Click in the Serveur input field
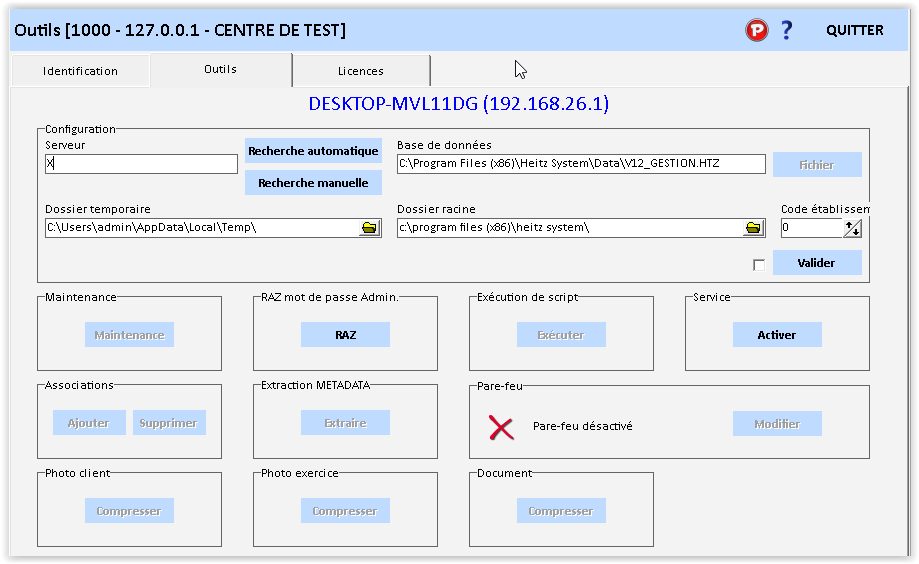The height and width of the screenshot is (564, 919). pos(141,164)
